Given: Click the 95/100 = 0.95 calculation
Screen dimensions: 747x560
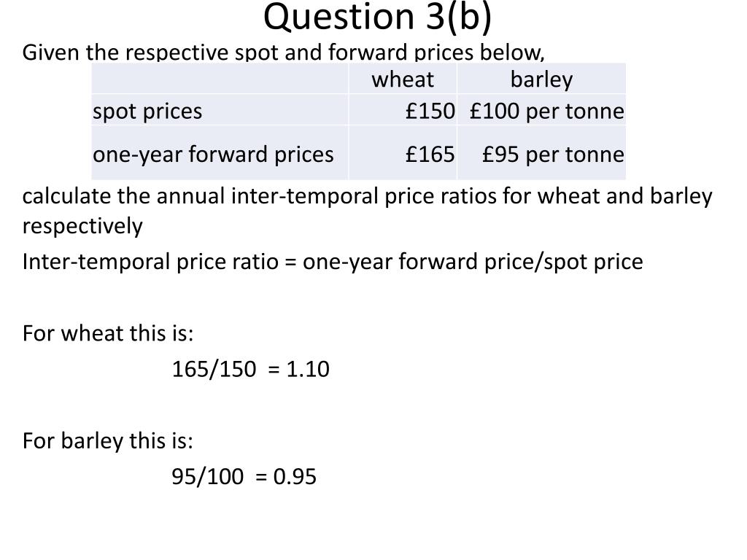Looking at the screenshot, I should (244, 477).
